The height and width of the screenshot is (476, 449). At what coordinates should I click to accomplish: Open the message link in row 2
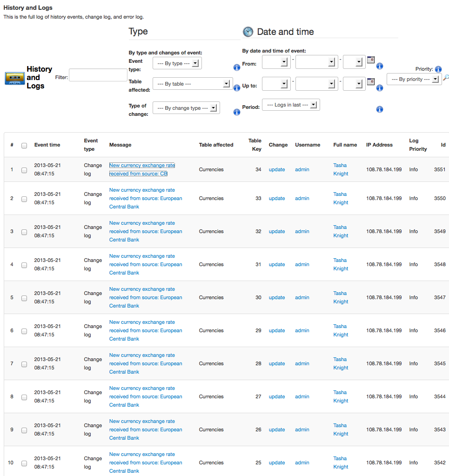pyautogui.click(x=146, y=198)
